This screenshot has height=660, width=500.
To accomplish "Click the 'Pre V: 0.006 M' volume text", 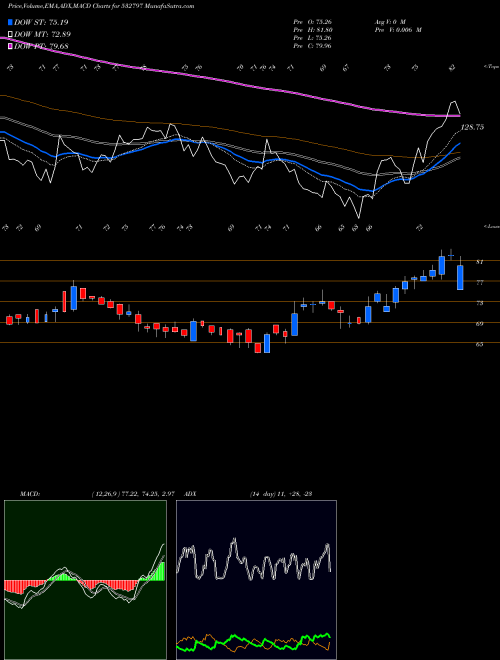I will 397,30.
